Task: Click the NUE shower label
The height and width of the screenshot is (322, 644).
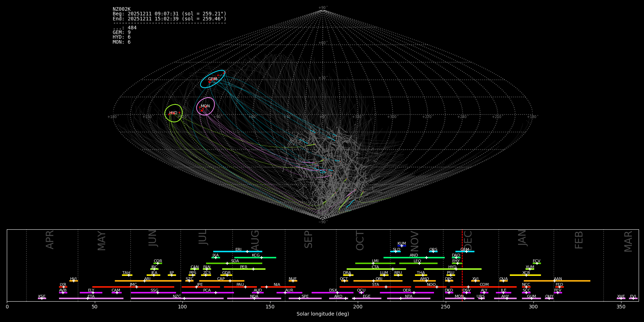Action: point(293,279)
